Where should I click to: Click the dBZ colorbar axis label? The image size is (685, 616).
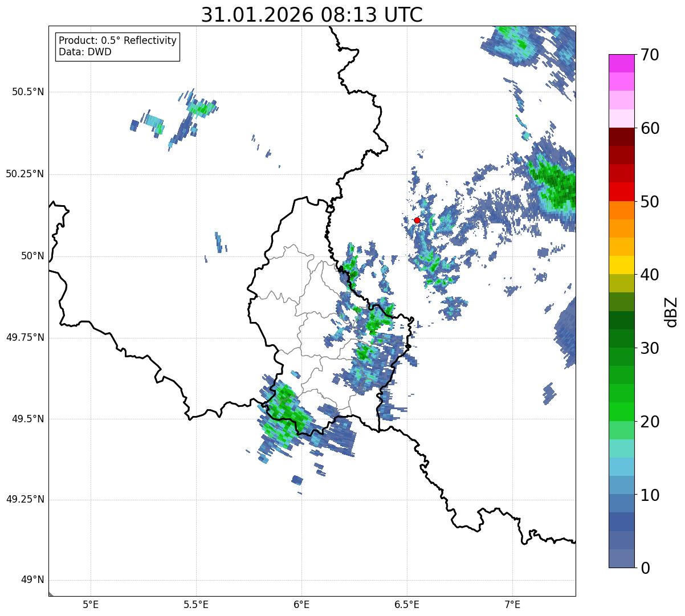point(671,311)
